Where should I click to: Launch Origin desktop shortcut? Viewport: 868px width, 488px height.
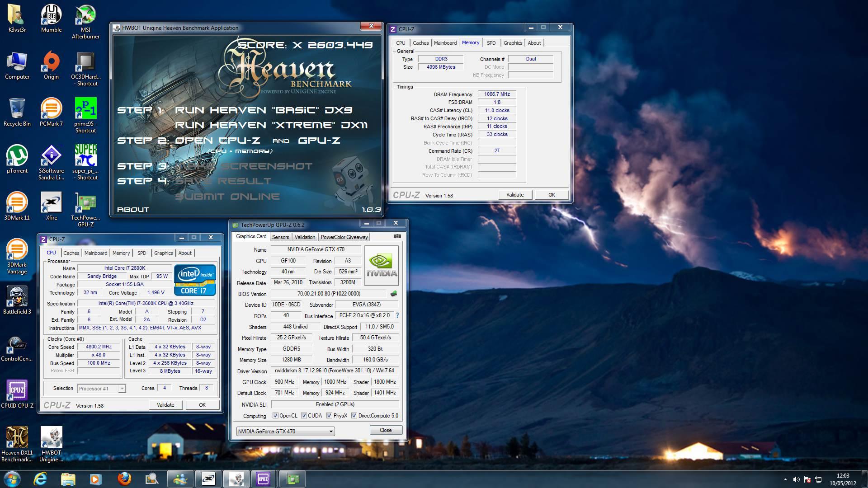point(52,66)
